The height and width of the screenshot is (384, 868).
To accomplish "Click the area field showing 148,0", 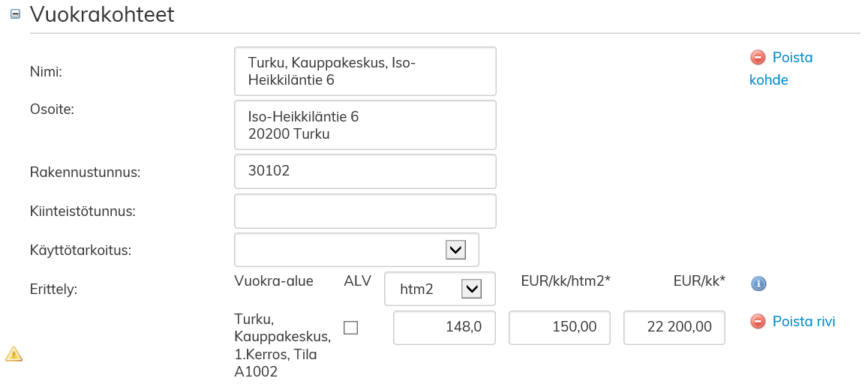I will (x=444, y=328).
